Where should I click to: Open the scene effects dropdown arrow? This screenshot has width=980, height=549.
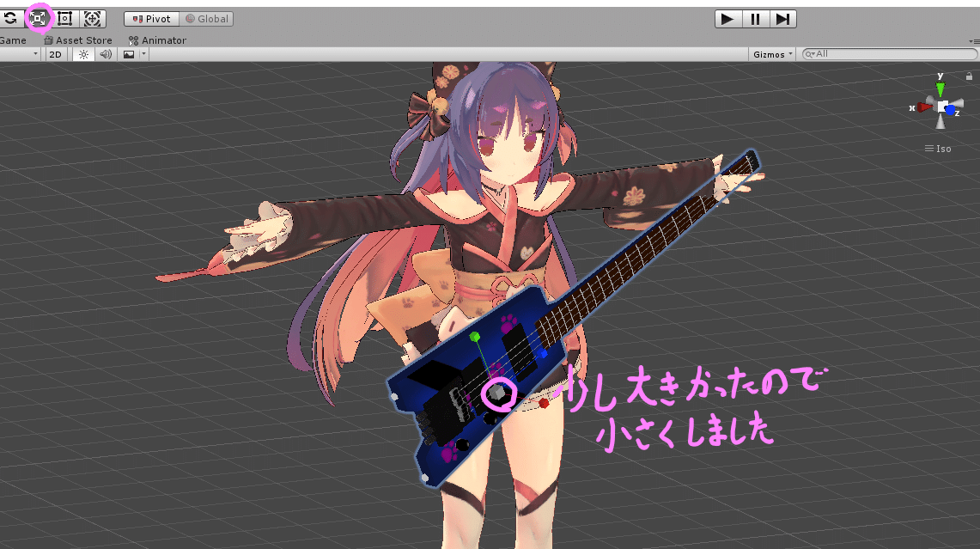143,54
